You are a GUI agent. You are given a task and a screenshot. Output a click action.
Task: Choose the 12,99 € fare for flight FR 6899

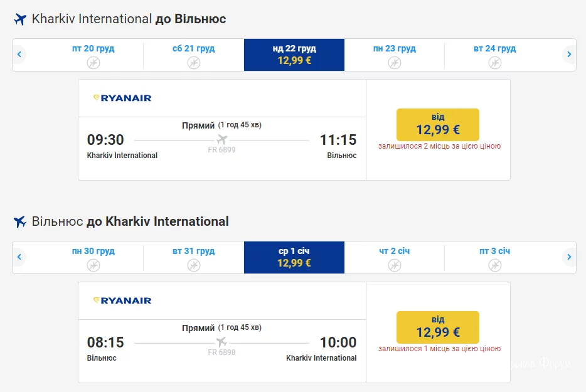click(x=437, y=124)
